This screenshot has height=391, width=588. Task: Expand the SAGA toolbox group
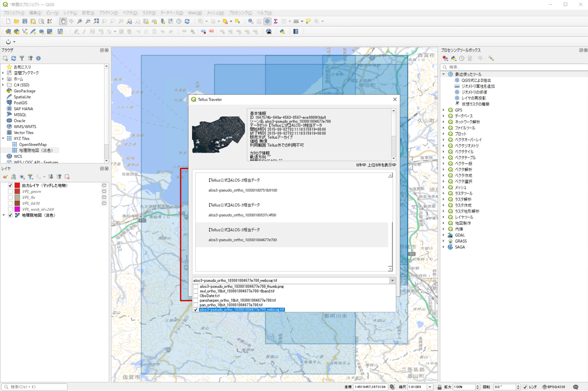tap(444, 247)
